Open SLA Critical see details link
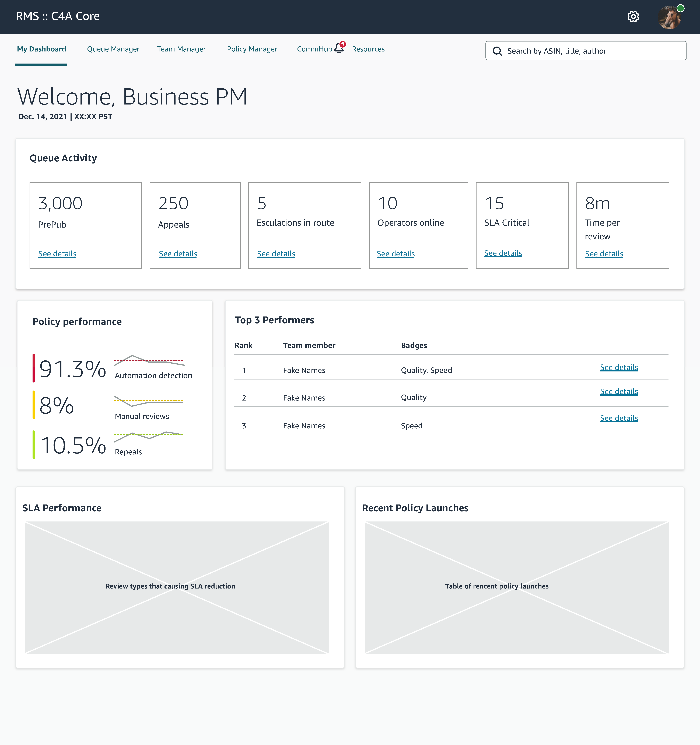Image resolution: width=700 pixels, height=745 pixels. pyautogui.click(x=503, y=253)
